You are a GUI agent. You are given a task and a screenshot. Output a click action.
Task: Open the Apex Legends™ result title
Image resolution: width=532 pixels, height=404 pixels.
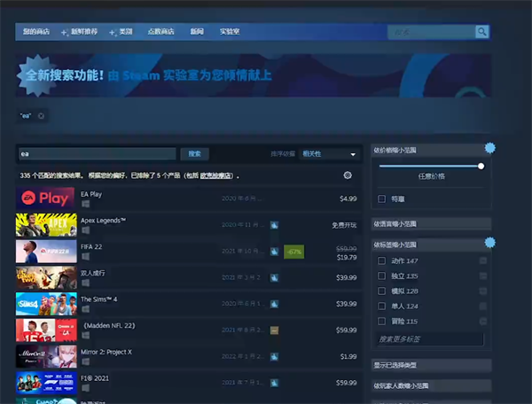click(103, 221)
